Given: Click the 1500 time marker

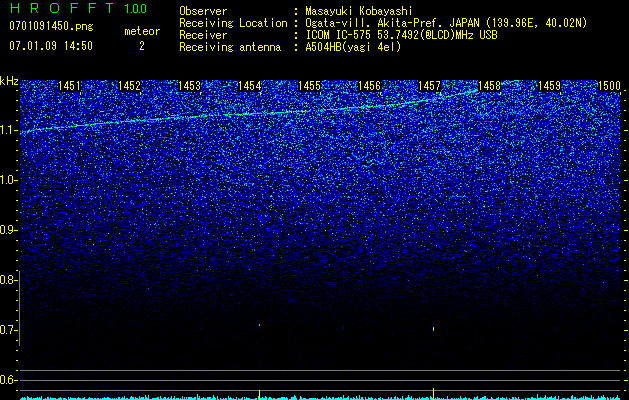Looking at the screenshot, I should pos(609,86).
